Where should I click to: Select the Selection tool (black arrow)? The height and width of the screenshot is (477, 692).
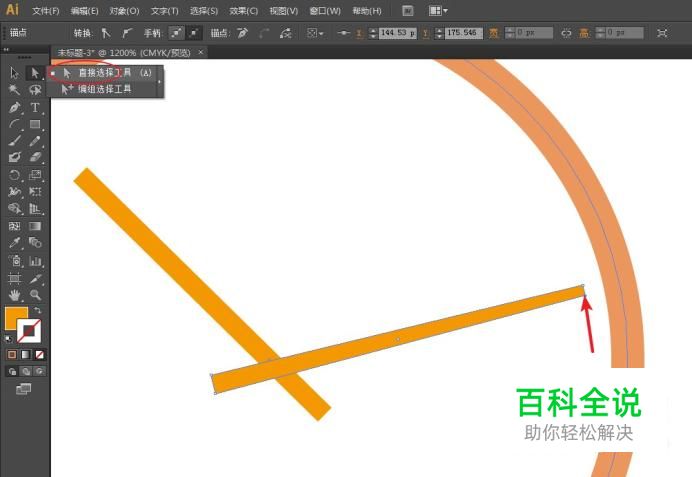[x=14, y=73]
